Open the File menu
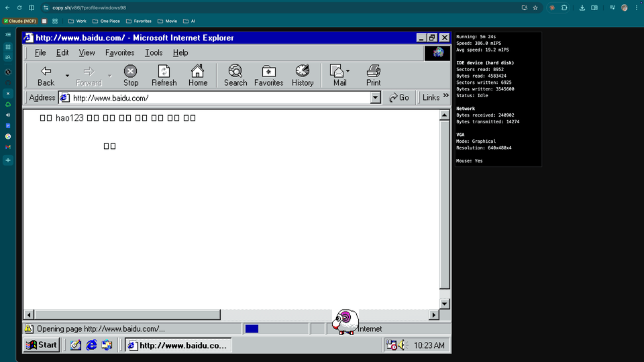 [40, 53]
